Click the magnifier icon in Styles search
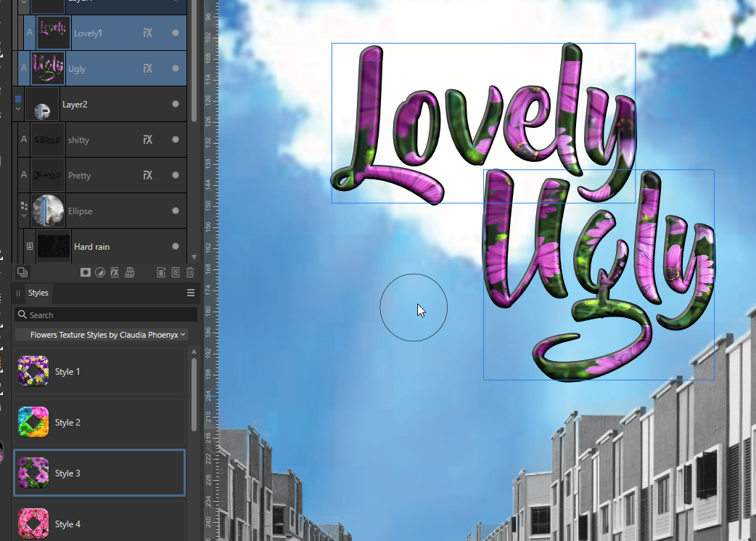This screenshot has width=756, height=541. point(22,314)
